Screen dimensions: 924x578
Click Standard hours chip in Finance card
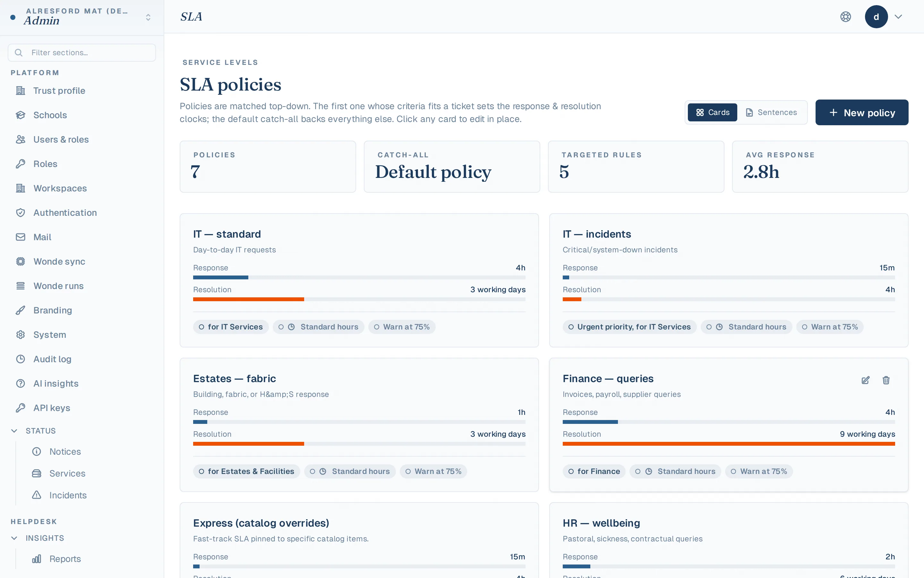(x=675, y=471)
